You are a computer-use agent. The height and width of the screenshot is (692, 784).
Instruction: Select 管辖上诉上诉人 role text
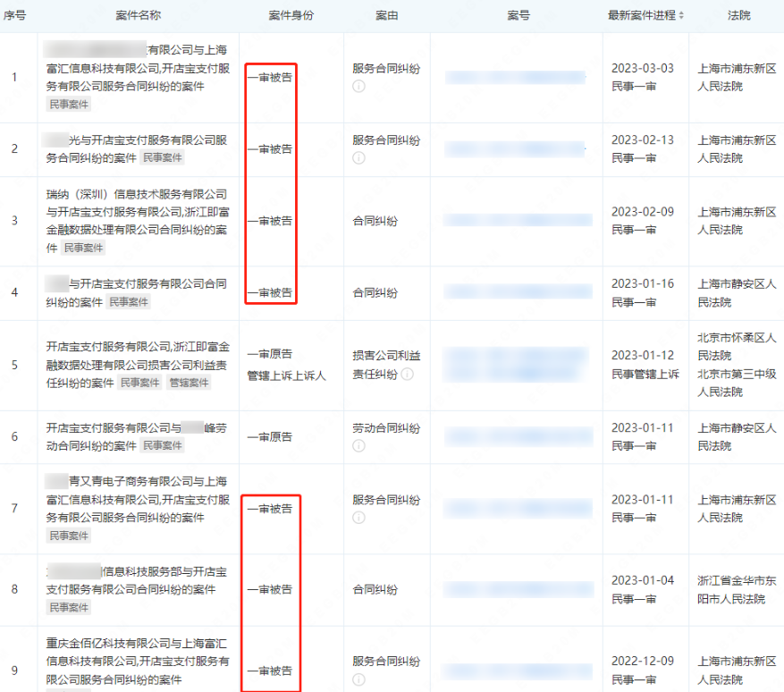tap(286, 376)
